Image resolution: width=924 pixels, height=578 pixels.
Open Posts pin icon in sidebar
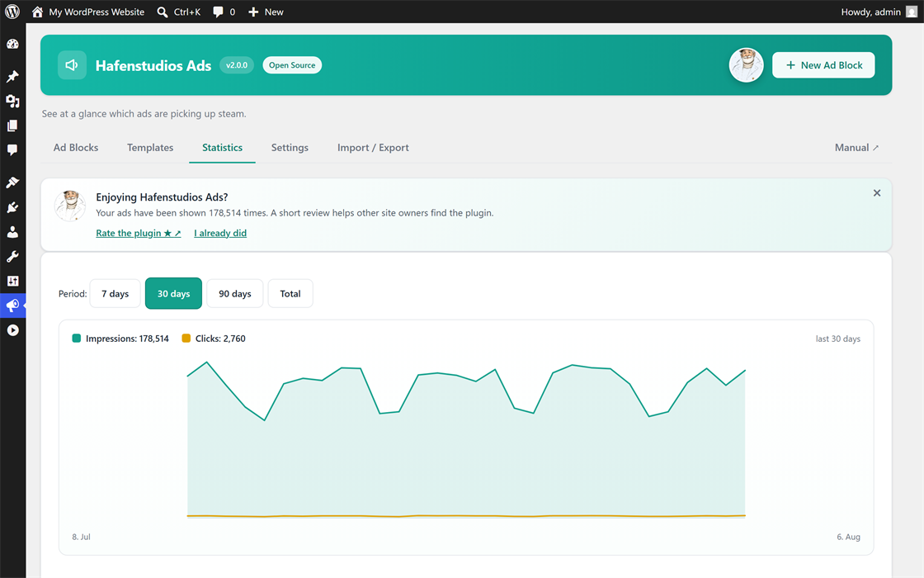[x=12, y=77]
